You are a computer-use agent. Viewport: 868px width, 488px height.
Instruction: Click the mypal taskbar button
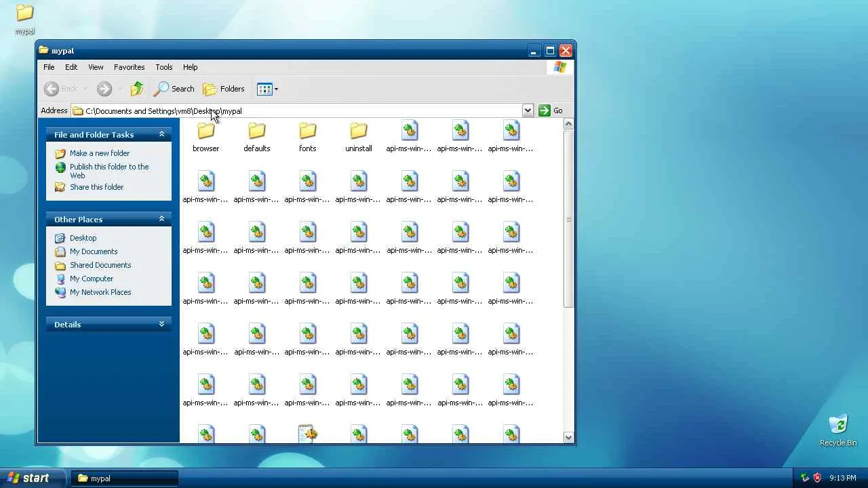pyautogui.click(x=124, y=478)
